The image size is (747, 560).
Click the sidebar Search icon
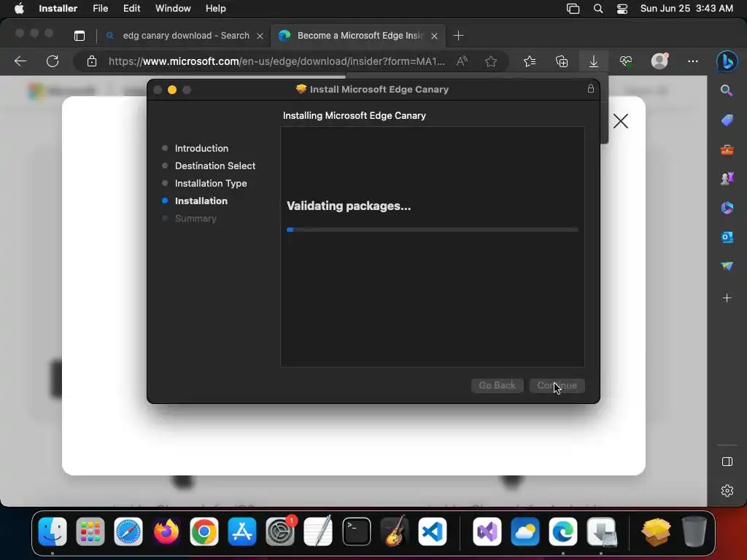(x=727, y=90)
